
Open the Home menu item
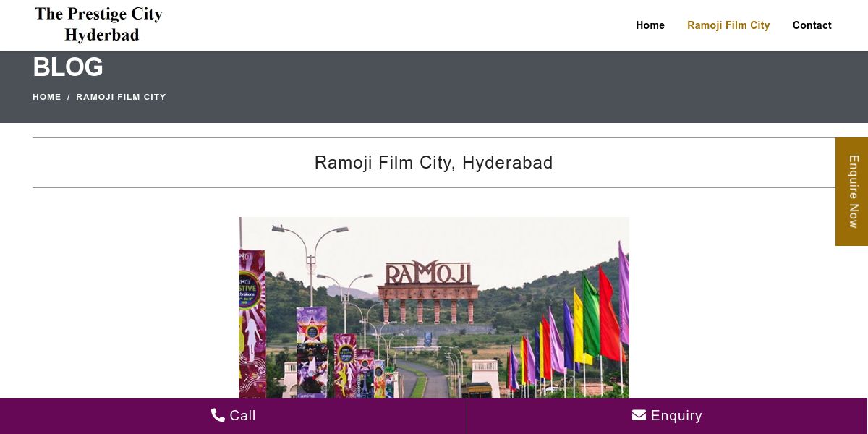[650, 25]
